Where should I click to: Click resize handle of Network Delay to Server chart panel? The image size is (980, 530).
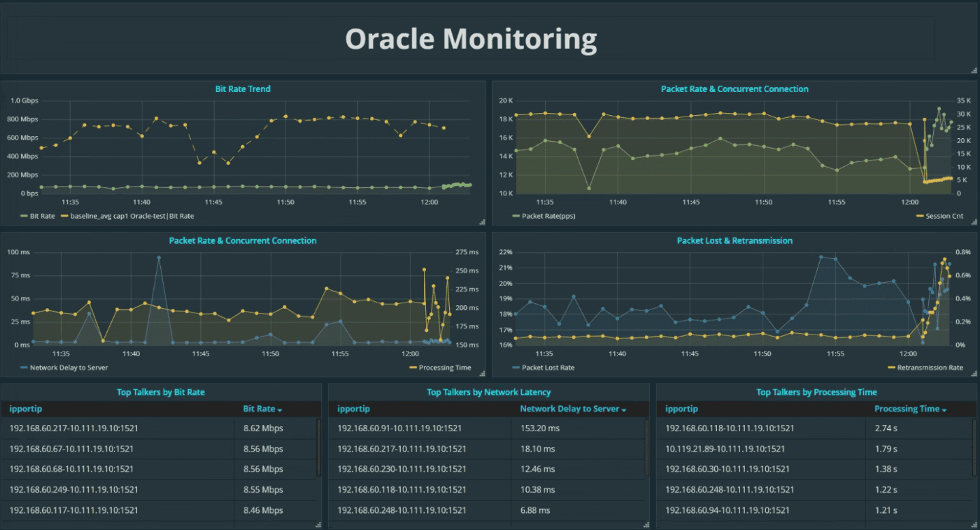point(483,374)
